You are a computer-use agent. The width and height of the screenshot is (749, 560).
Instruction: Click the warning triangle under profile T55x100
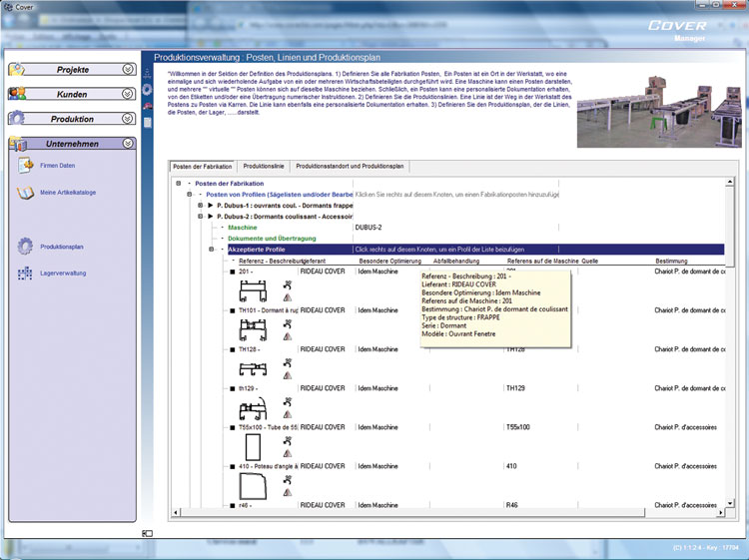[287, 453]
